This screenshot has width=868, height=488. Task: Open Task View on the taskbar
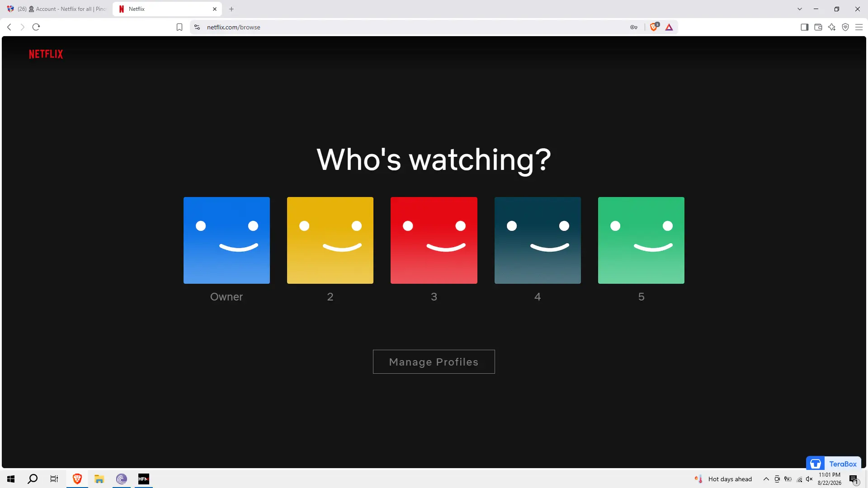click(54, 479)
